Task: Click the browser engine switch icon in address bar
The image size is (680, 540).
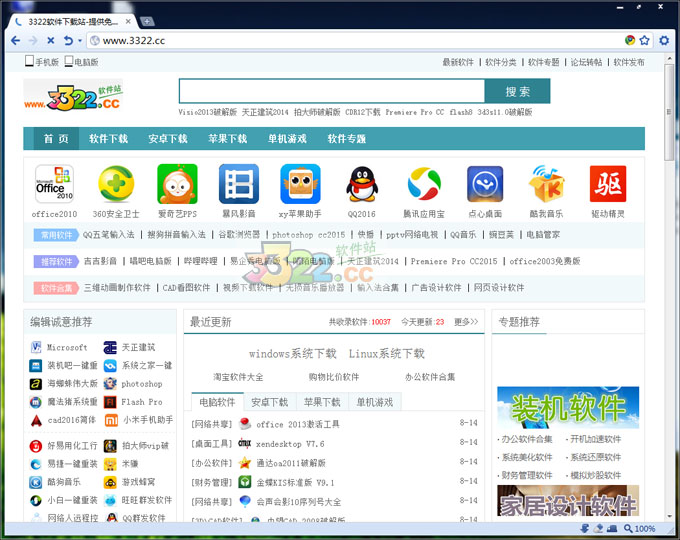Action: point(630,40)
